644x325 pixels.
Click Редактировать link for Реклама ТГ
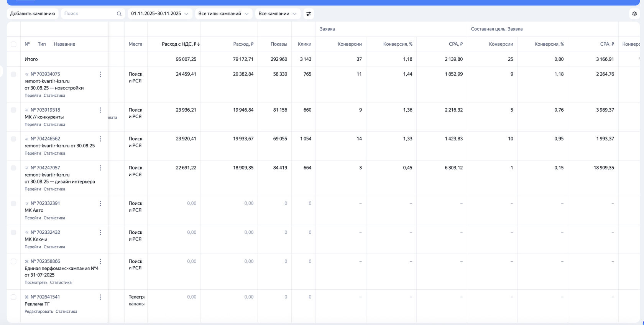39,312
